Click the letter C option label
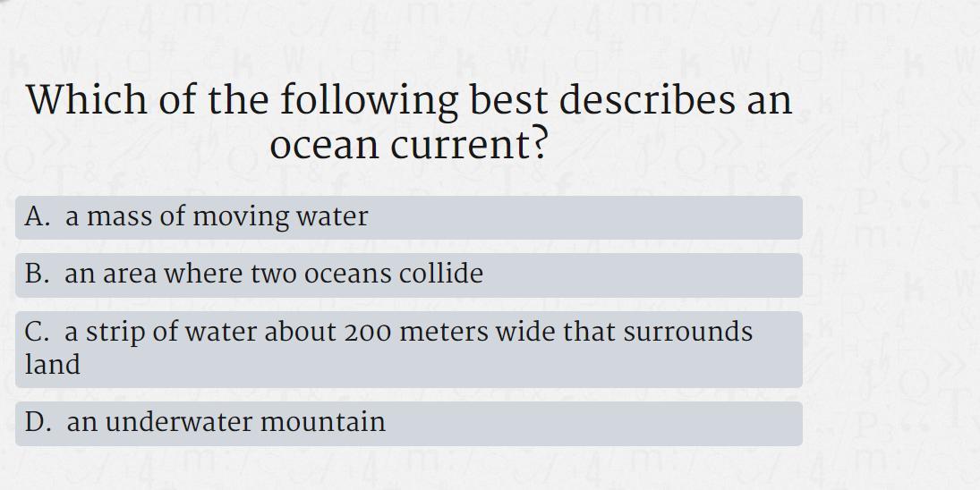The image size is (980, 490). pyautogui.click(x=37, y=332)
